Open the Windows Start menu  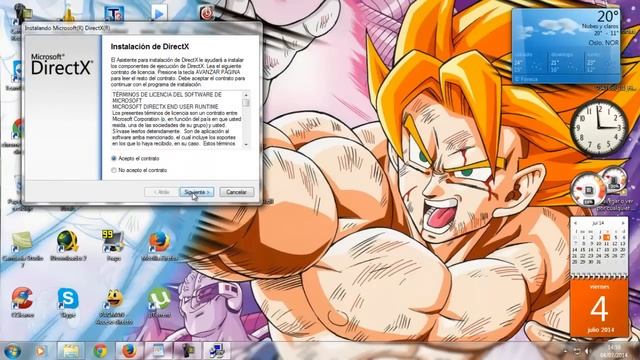[12, 351]
